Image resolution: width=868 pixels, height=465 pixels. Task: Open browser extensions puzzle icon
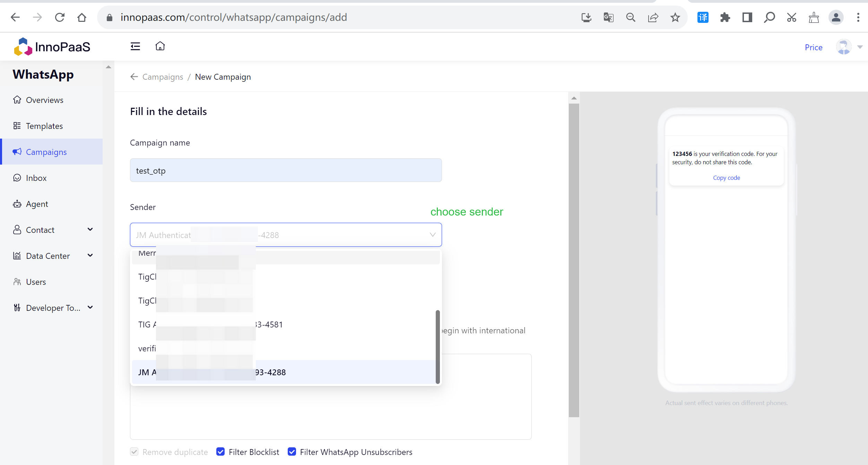(x=725, y=17)
